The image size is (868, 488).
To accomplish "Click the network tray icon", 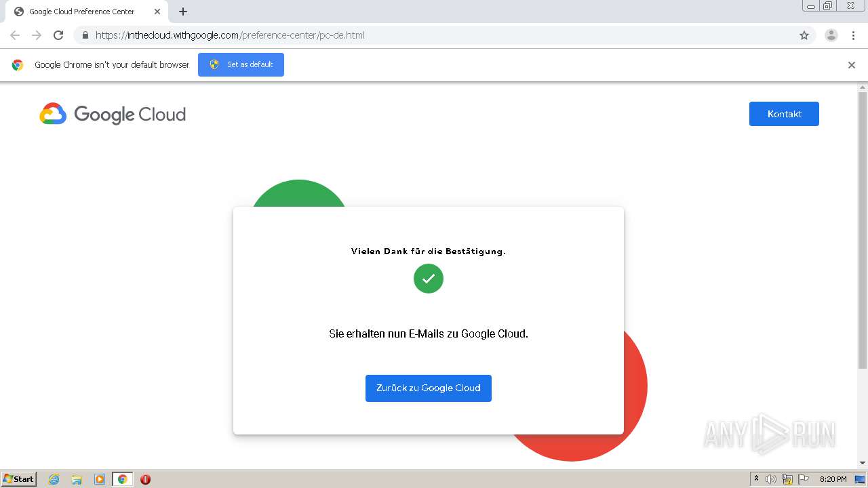I will 787,479.
